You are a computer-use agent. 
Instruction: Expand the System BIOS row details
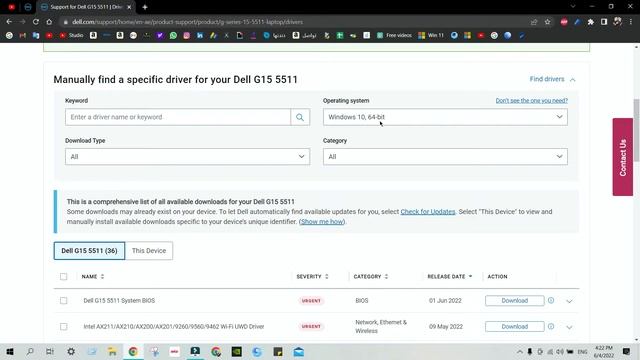(x=569, y=301)
